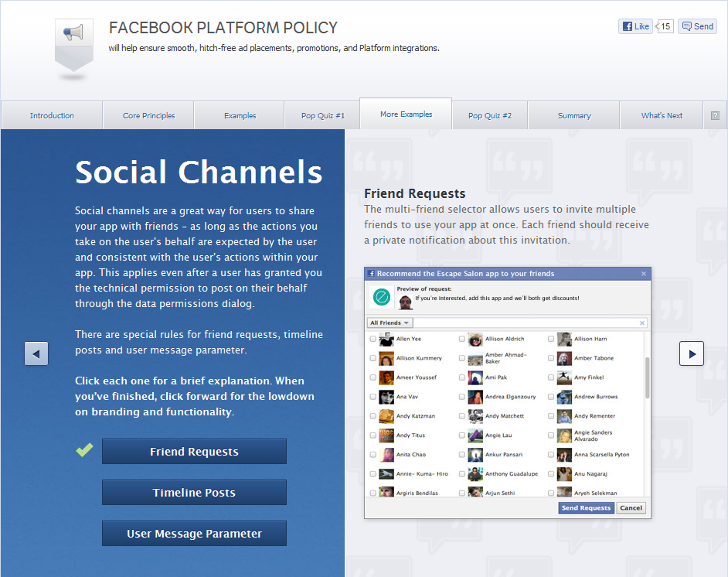Tick the Amber Tabone checkbox
This screenshot has width=728, height=577.
point(551,358)
